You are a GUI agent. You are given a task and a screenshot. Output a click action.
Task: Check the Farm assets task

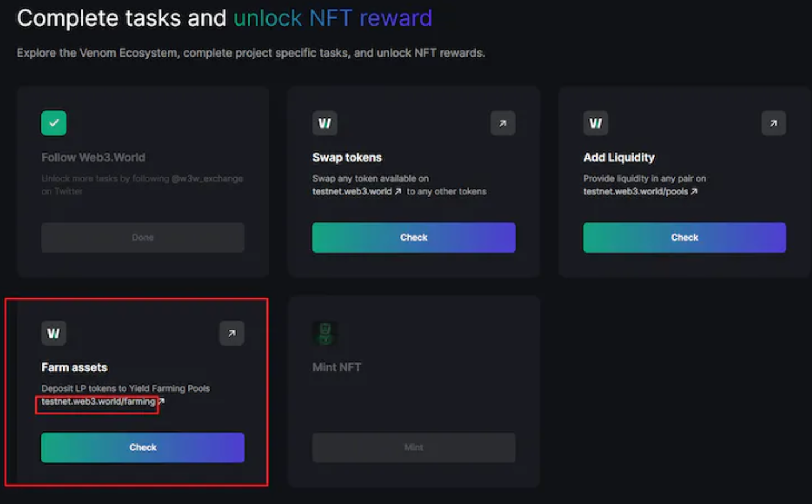click(x=142, y=447)
